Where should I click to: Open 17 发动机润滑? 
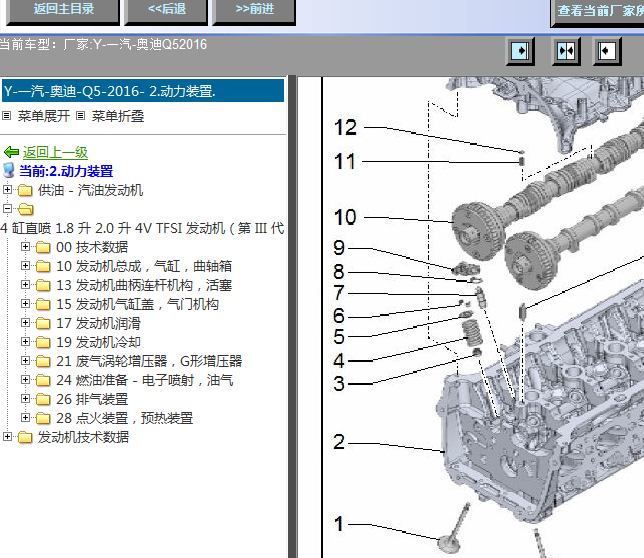coord(98,323)
